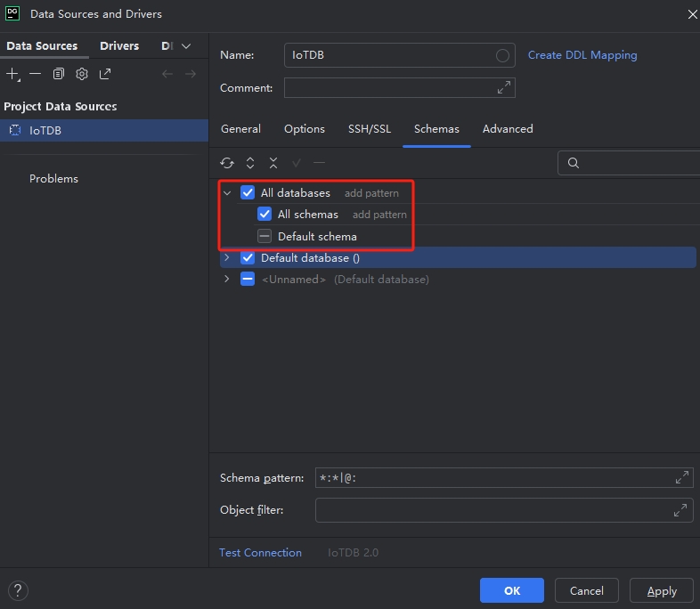Expand the Default database () node
This screenshot has height=609, width=700.
[227, 258]
